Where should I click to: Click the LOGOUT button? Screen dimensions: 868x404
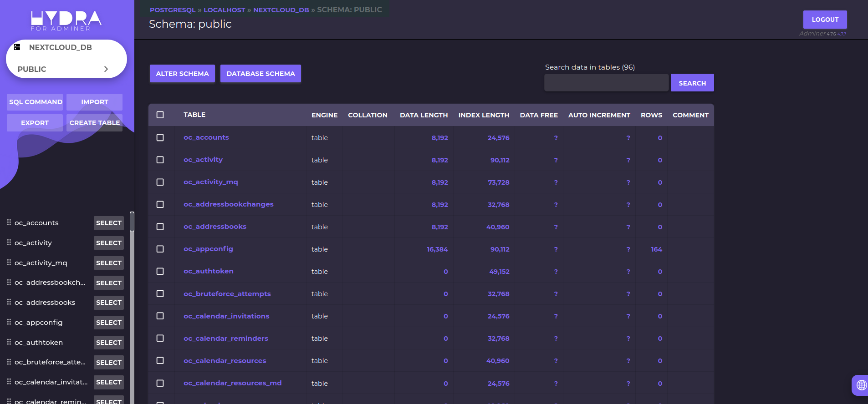(825, 20)
